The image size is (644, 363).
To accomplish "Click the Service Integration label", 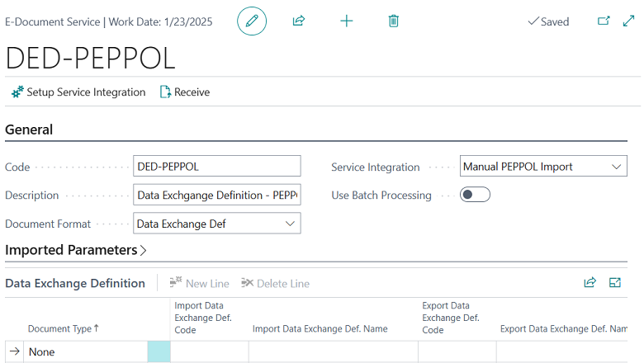I will tap(376, 167).
